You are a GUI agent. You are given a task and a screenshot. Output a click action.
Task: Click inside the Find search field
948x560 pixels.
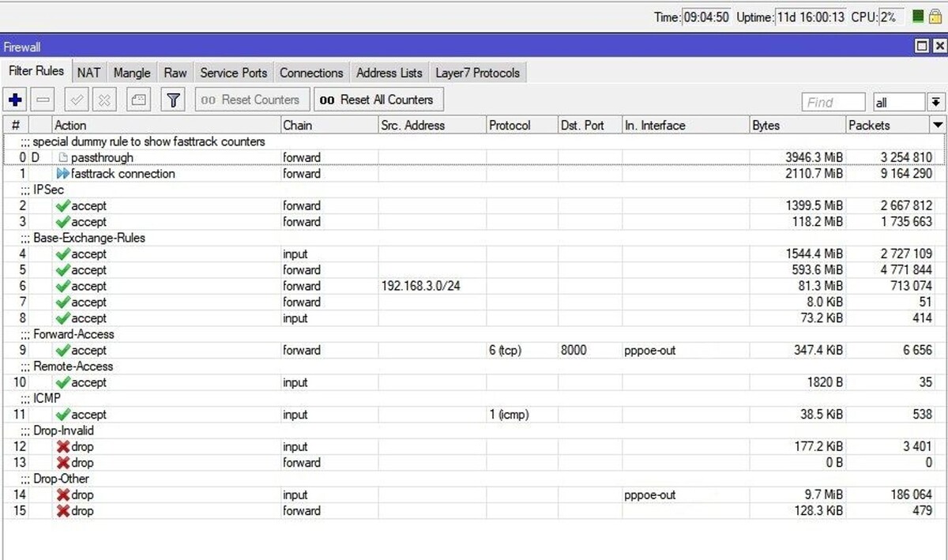tap(833, 101)
